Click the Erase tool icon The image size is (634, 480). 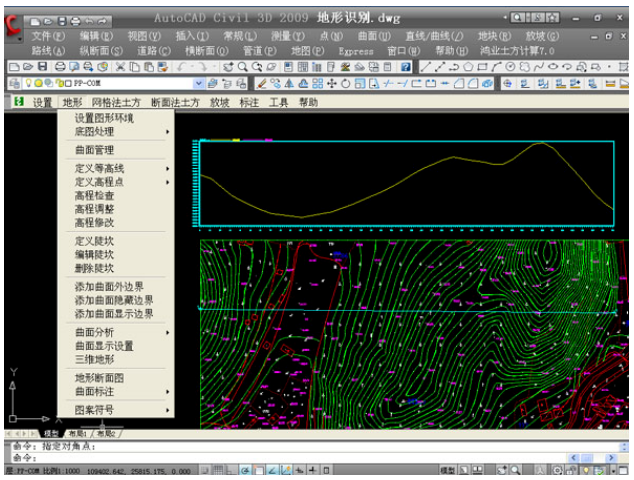[x=262, y=84]
